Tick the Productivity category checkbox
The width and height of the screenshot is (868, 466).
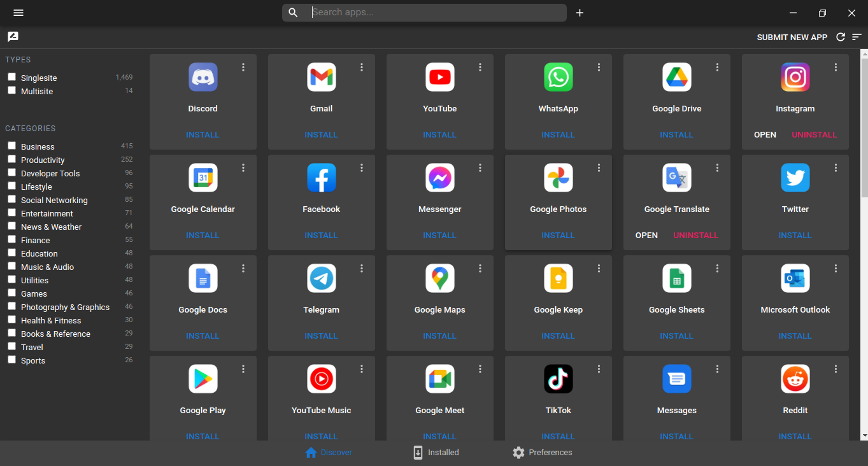[x=11, y=159]
